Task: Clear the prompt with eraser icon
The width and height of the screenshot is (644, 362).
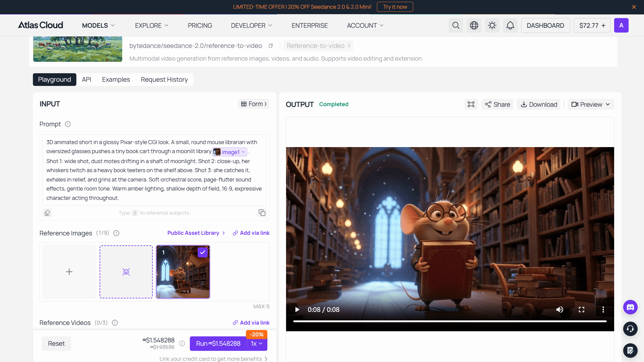Action: [47, 213]
